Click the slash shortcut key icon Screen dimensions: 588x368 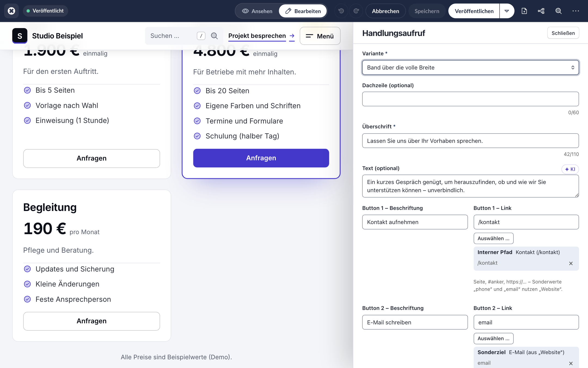[201, 36]
